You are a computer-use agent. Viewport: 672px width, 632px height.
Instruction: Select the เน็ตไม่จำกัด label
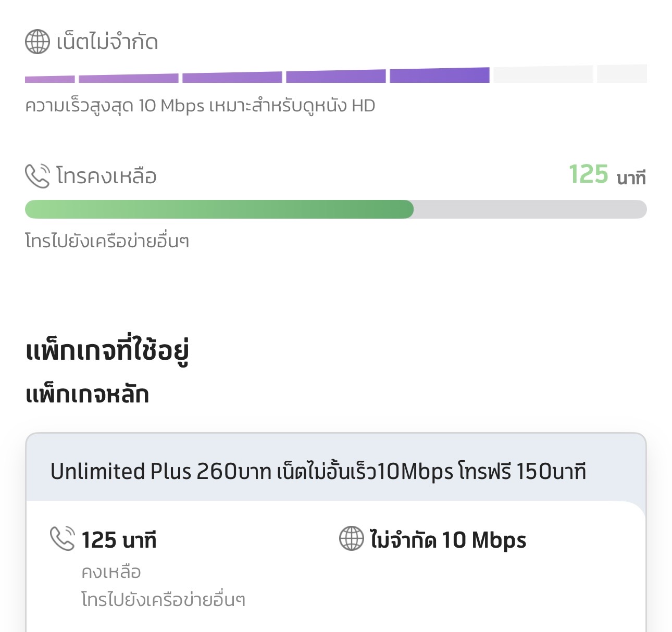point(107,42)
